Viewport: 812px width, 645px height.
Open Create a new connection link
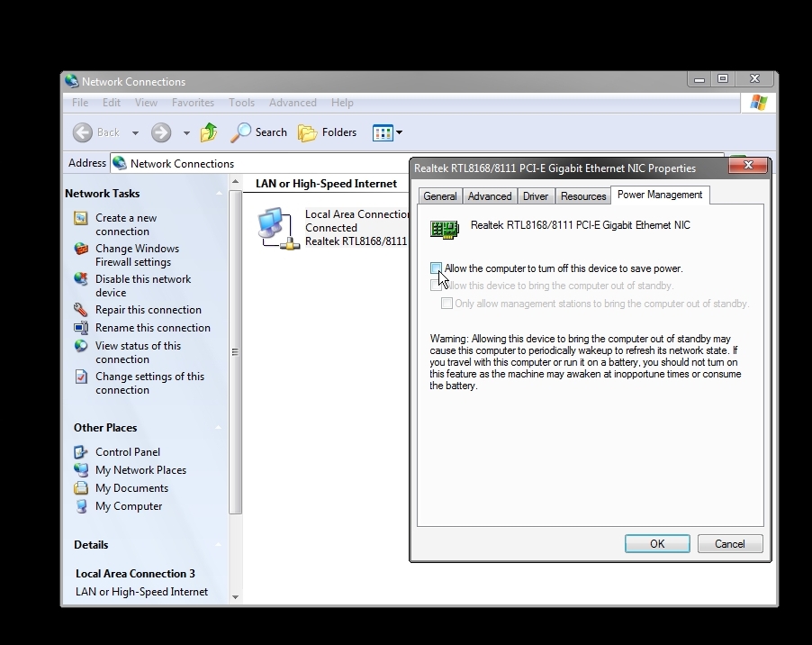126,225
